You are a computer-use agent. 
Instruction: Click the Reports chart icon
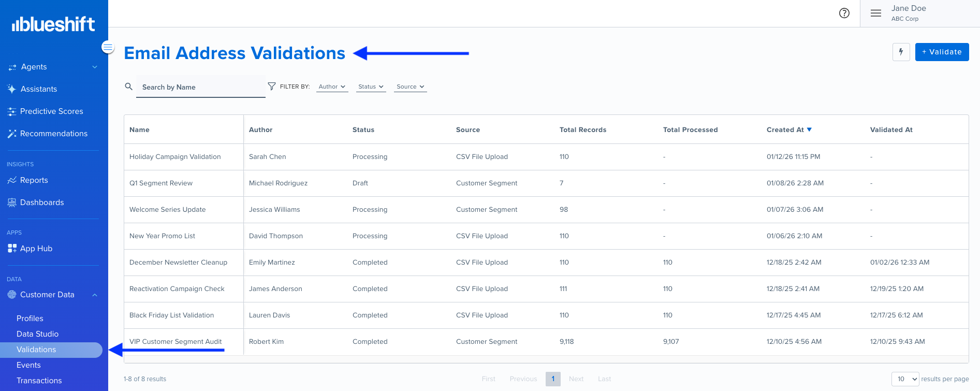12,180
